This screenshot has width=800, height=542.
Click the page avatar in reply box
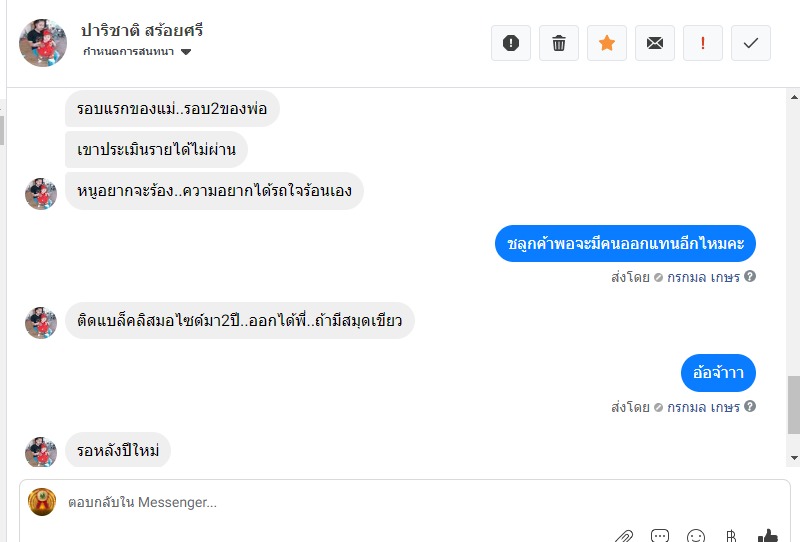click(x=42, y=502)
